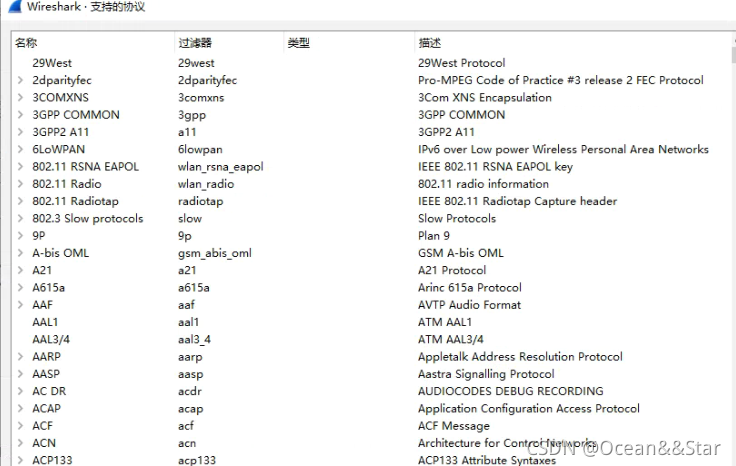Image resolution: width=736 pixels, height=466 pixels.
Task: Expand the 3GPP COMMON tree node
Action: (x=20, y=115)
